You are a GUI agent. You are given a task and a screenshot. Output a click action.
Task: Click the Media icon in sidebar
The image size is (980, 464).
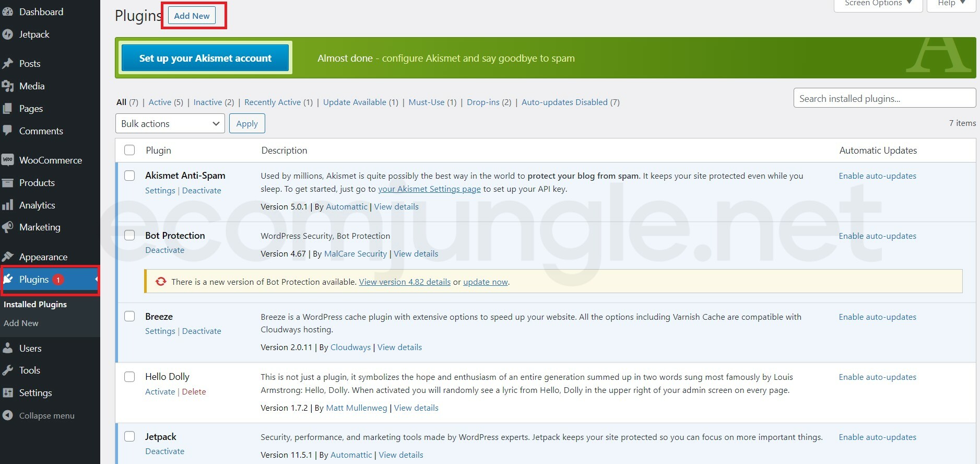pos(7,86)
